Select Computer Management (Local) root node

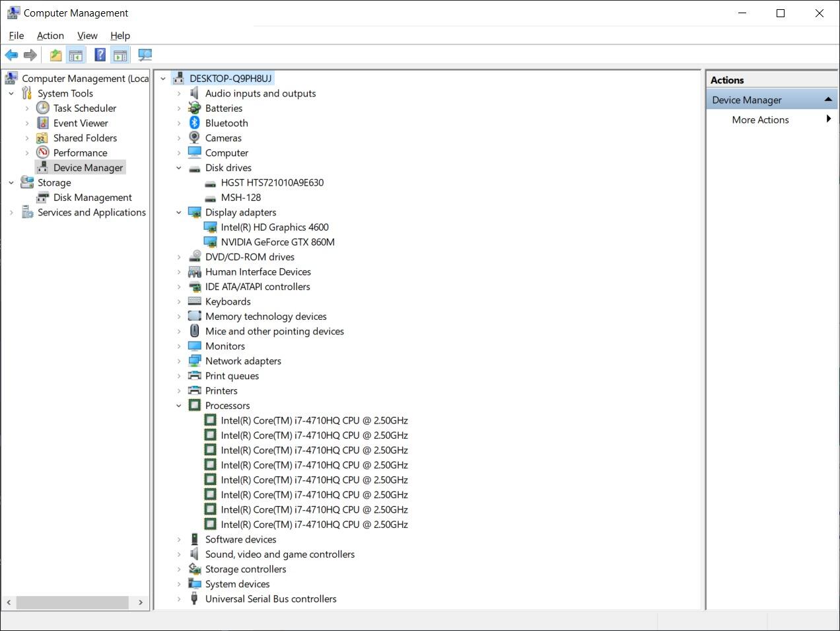click(x=85, y=78)
